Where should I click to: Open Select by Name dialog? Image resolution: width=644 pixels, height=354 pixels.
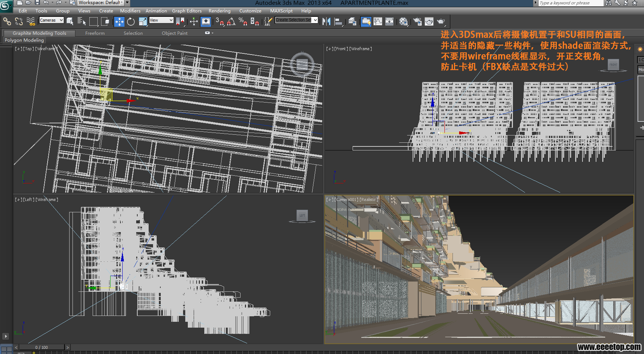click(x=82, y=22)
